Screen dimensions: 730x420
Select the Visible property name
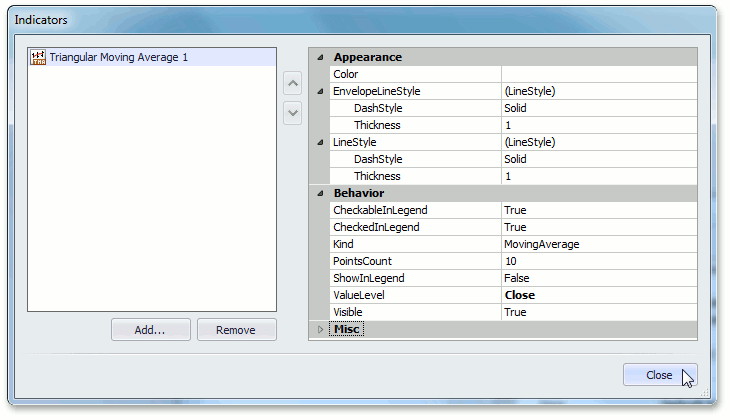pyautogui.click(x=347, y=312)
